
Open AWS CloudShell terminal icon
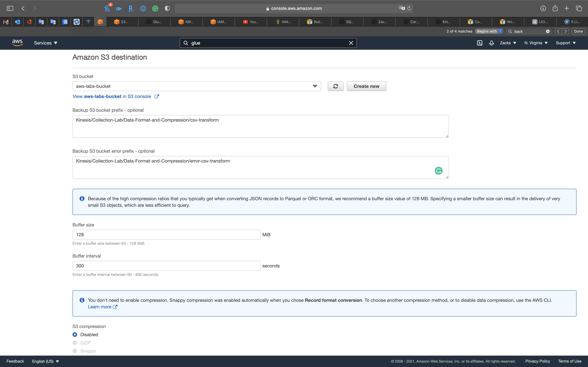coord(479,43)
